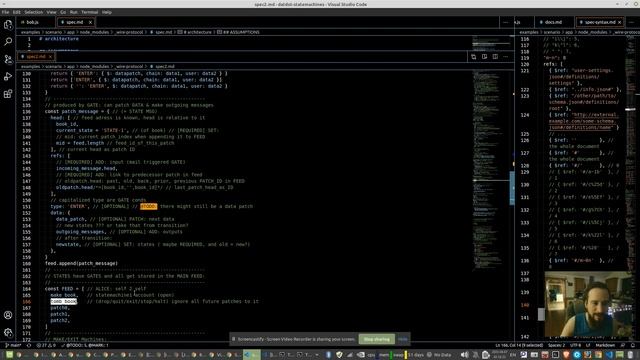
Task: Click the webcam video overlay
Action: pos(588,304)
